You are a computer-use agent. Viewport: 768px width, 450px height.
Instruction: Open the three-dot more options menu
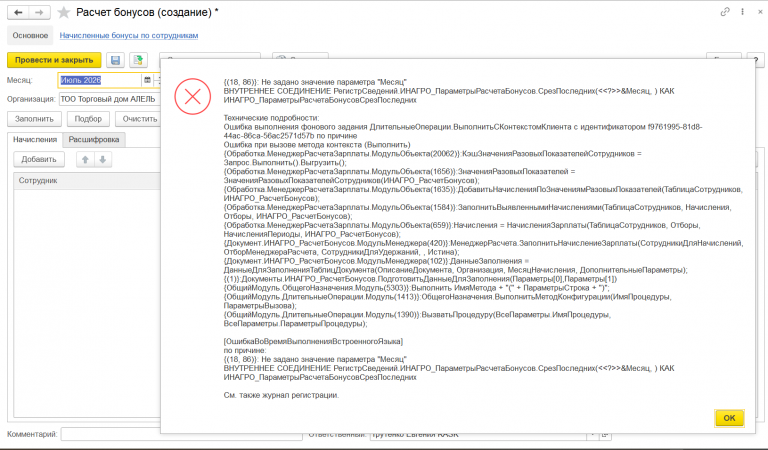[x=743, y=12]
